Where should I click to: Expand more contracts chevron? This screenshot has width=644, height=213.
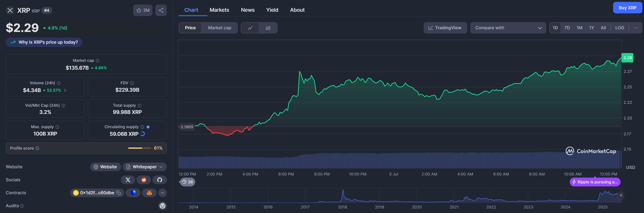pos(163,193)
